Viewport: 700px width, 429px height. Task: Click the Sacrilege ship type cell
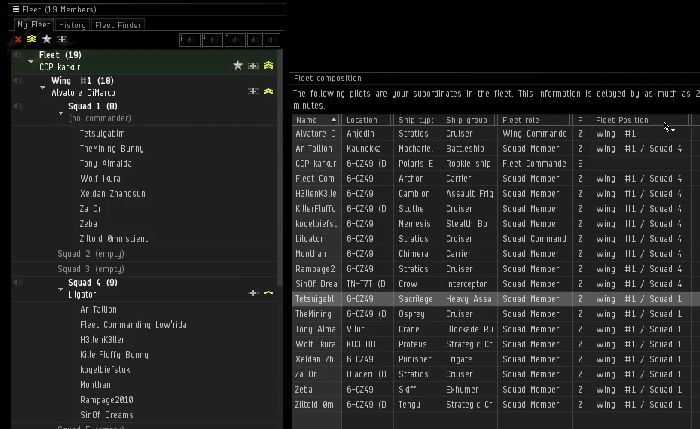(416, 299)
